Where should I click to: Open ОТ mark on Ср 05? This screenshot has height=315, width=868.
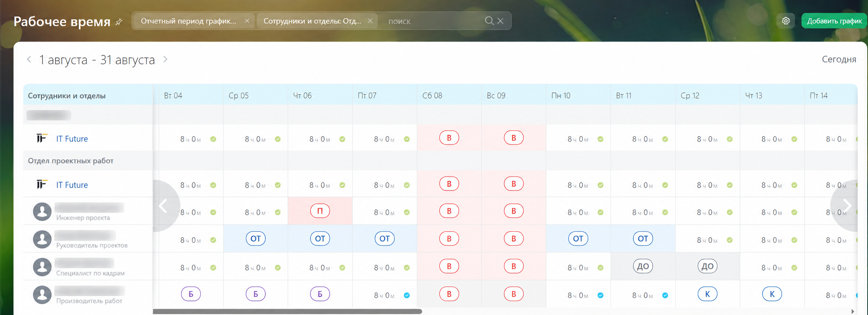pos(255,238)
